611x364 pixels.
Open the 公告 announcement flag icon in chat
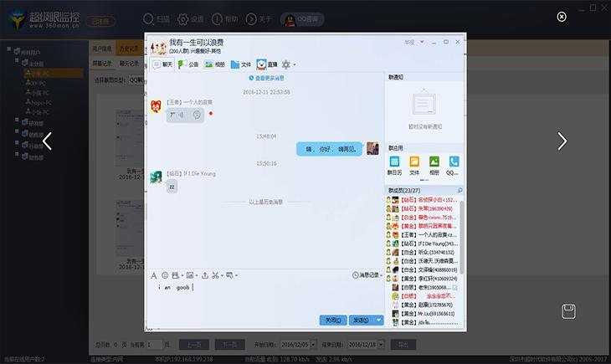point(187,64)
